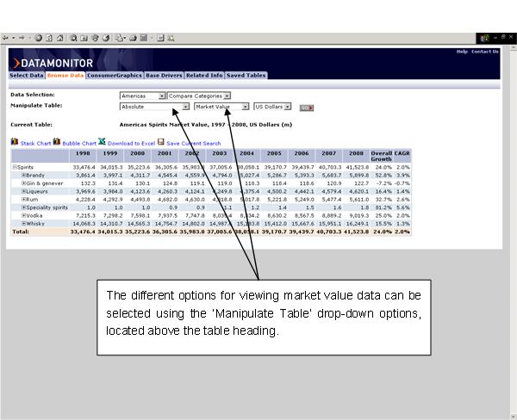Expand the Whisky row
This screenshot has width=517, height=420.
click(24, 224)
